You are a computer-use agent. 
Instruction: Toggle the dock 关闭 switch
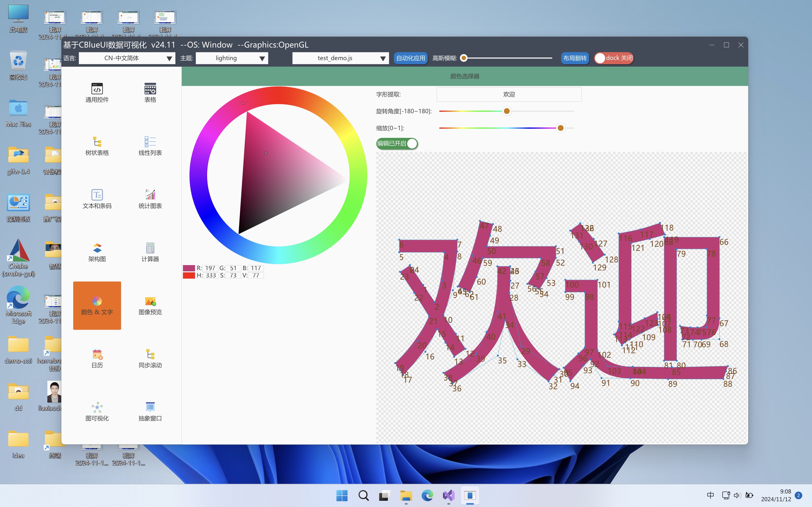(613, 58)
